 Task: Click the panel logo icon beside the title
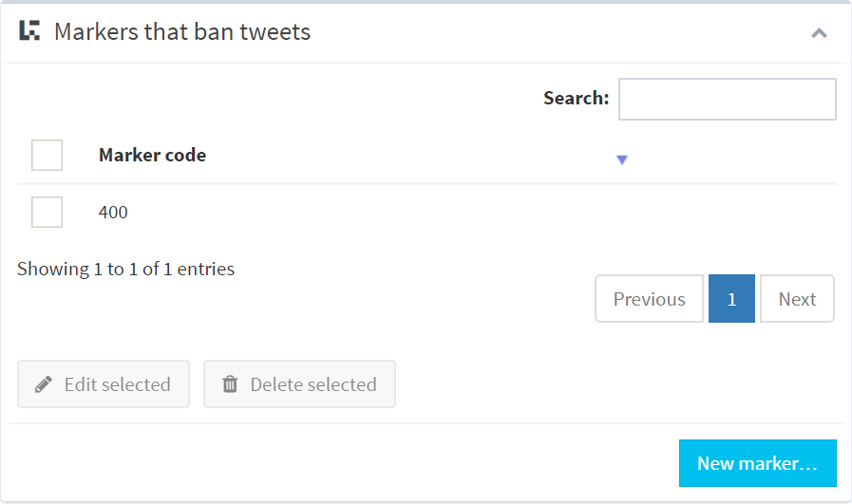30,31
